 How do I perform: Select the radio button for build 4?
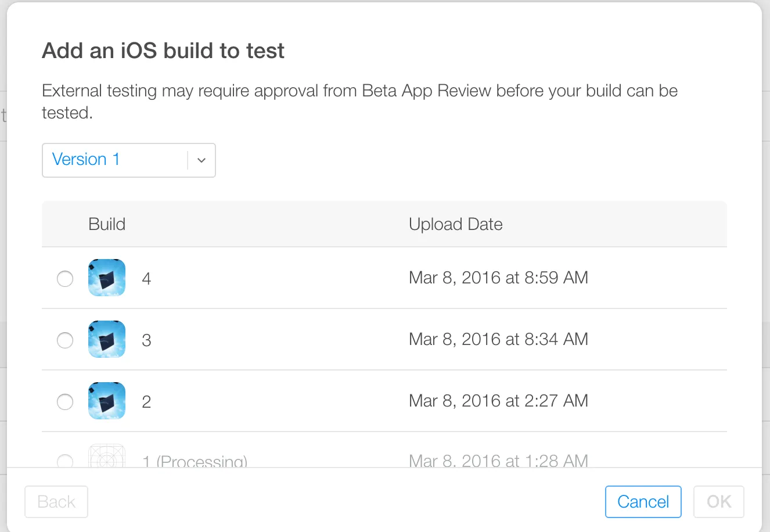click(65, 279)
